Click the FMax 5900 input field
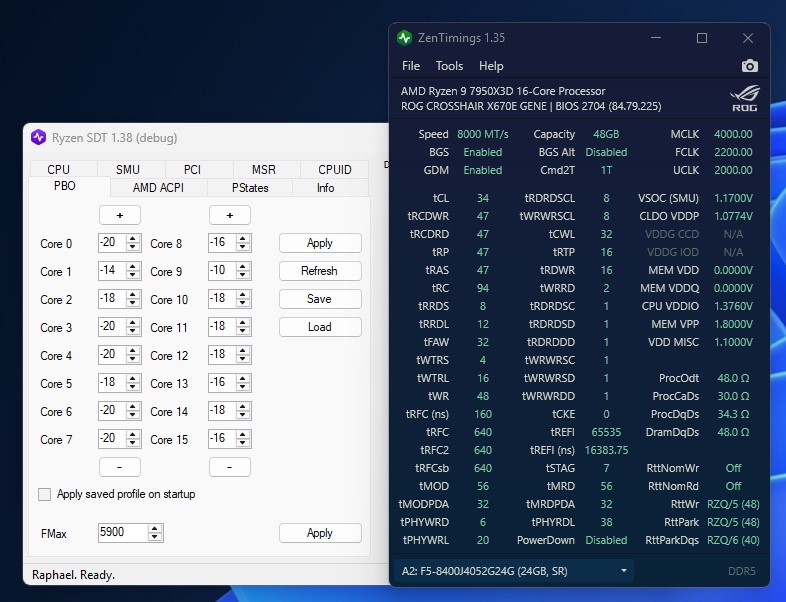This screenshot has height=602, width=786. (122, 533)
